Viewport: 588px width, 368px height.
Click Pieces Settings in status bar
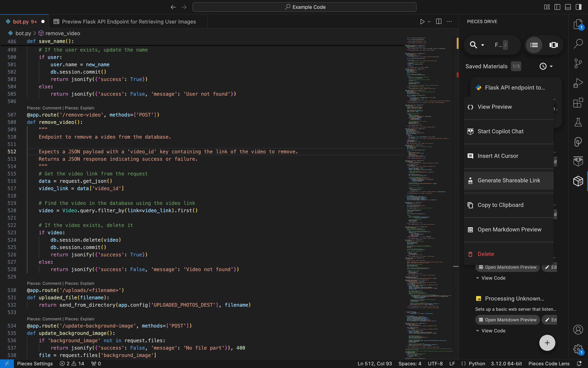35,363
